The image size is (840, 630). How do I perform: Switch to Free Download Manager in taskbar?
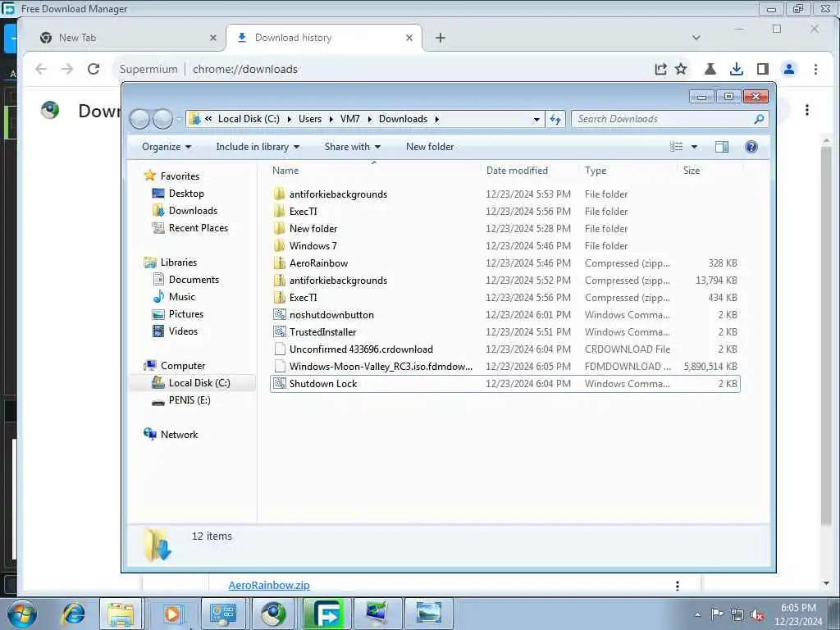(x=326, y=614)
